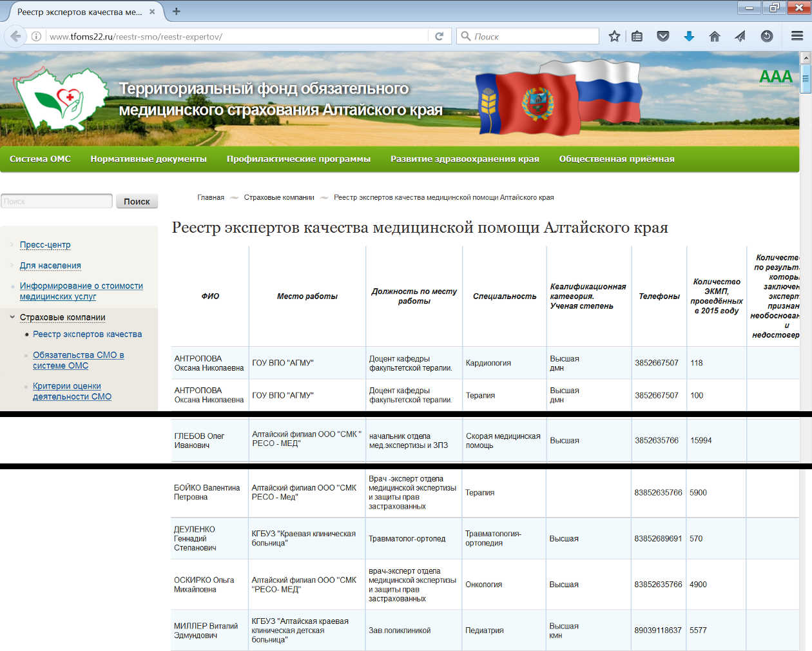Open the Пресс-центр sidebar link
The image size is (812, 651).
click(x=45, y=245)
